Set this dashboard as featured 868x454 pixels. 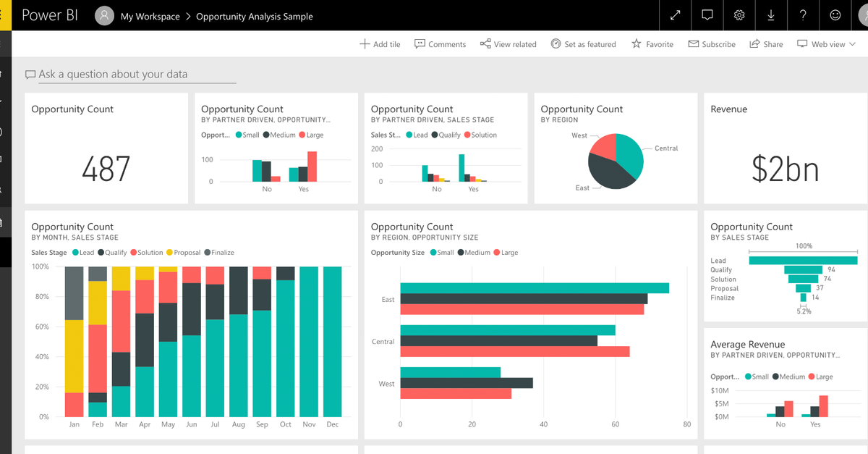(x=583, y=44)
